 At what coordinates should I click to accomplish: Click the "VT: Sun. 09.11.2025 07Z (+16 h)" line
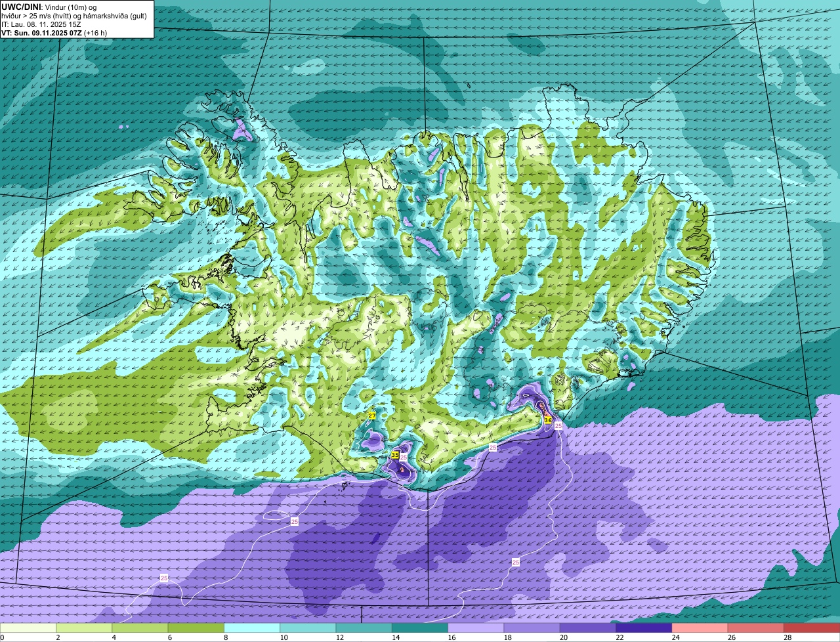click(54, 32)
